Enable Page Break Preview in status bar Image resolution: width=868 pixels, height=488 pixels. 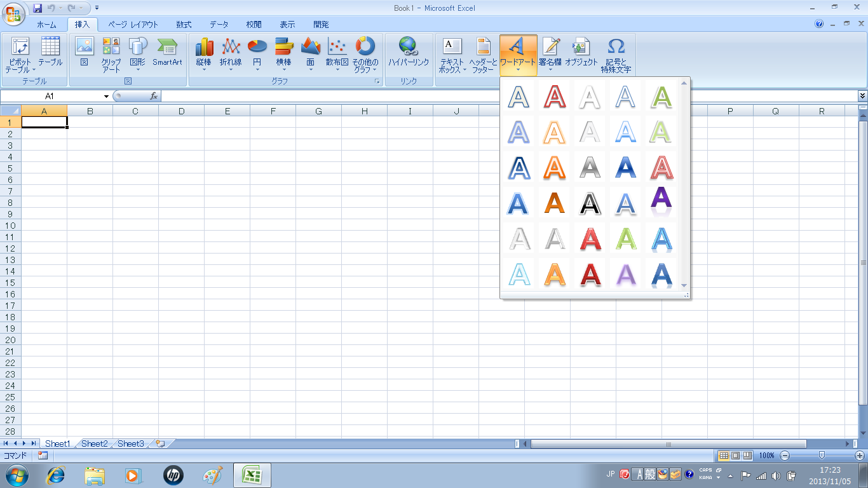(x=747, y=456)
